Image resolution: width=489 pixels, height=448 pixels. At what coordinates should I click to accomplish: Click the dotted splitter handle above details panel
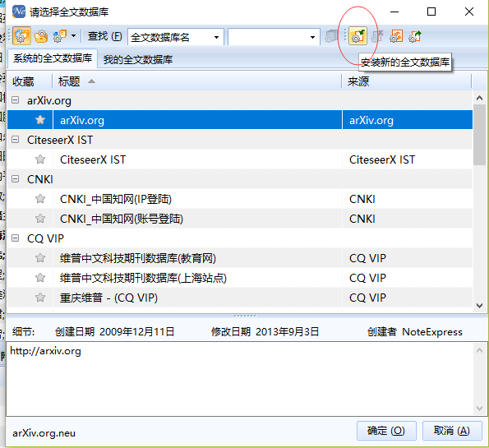[x=245, y=316]
